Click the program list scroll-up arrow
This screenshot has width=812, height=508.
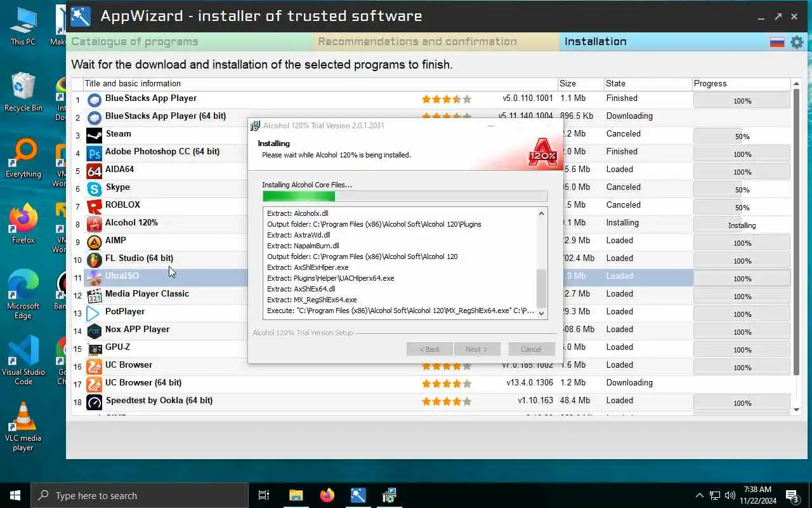[x=797, y=84]
